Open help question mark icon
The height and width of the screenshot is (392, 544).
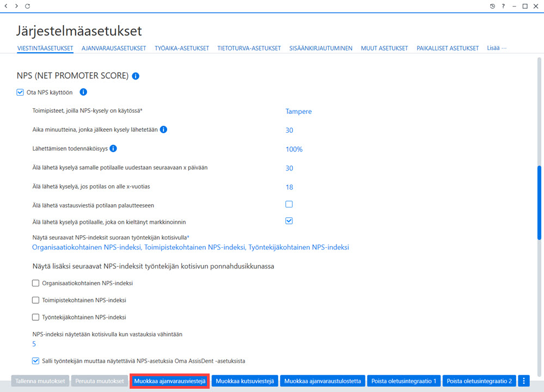click(503, 6)
